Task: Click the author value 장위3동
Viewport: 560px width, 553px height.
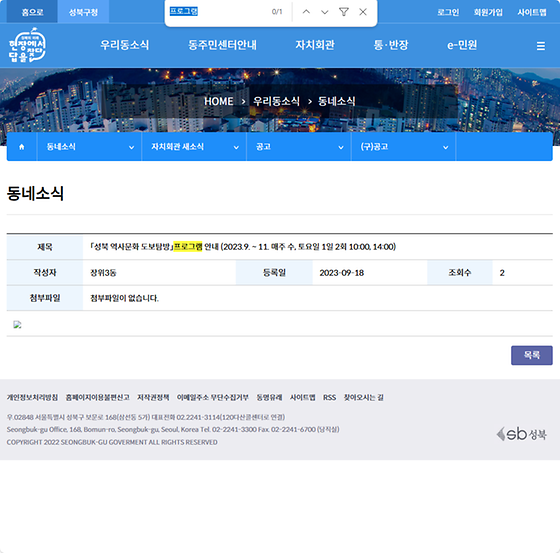Action: tap(103, 273)
